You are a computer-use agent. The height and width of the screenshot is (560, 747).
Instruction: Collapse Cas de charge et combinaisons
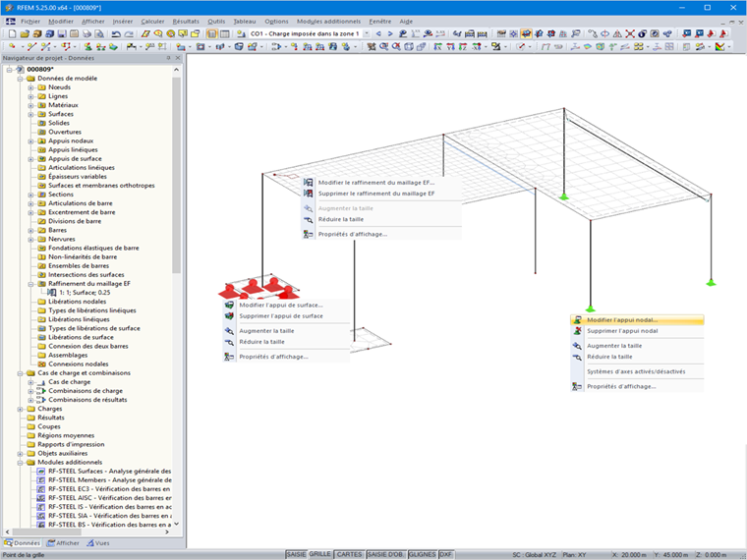20,373
